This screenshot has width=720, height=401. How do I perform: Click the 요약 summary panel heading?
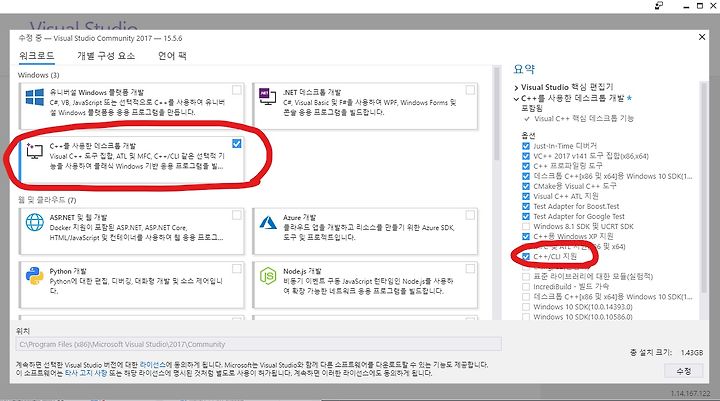tap(524, 69)
